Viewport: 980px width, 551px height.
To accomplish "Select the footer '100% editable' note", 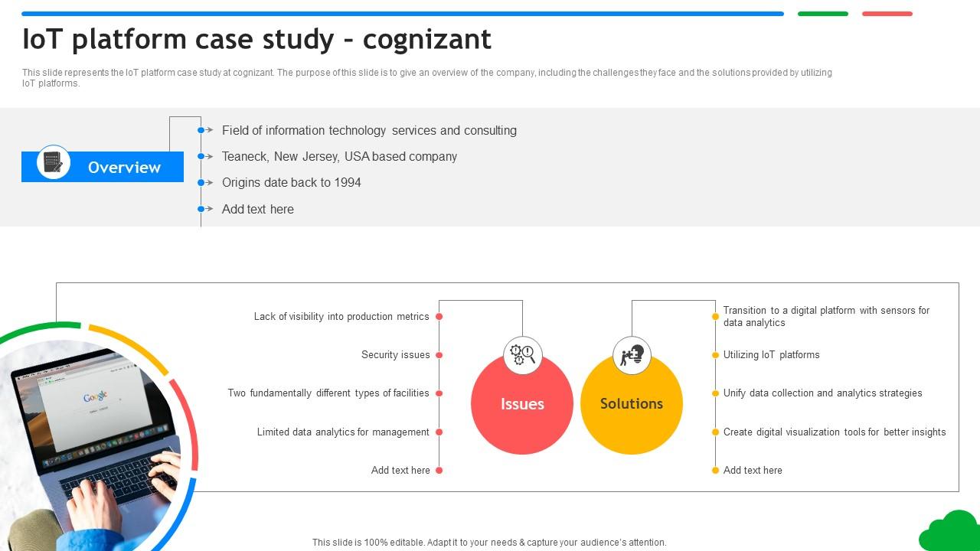I will pyautogui.click(x=489, y=543).
